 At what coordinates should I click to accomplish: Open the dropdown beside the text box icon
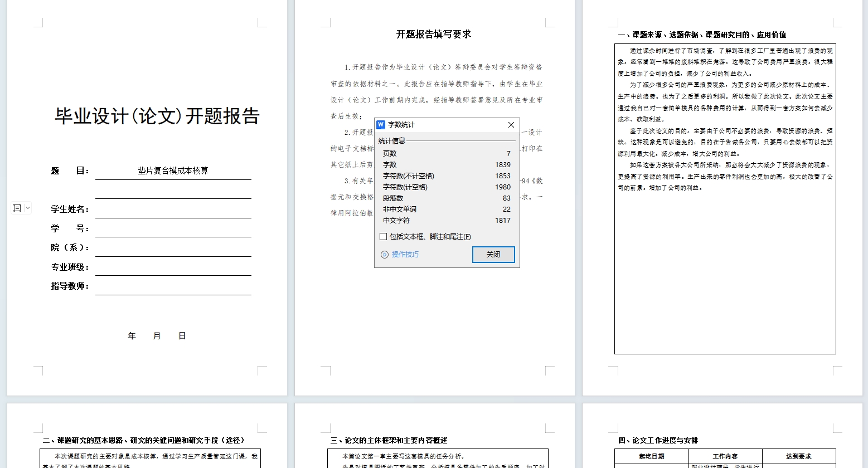(x=26, y=207)
